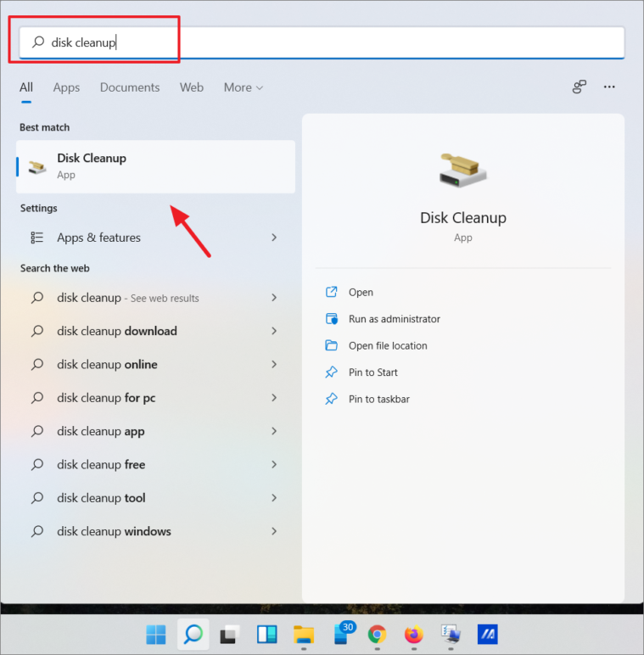Click the search icon beside disk cleanup windows
The image size is (644, 655).
point(37,531)
